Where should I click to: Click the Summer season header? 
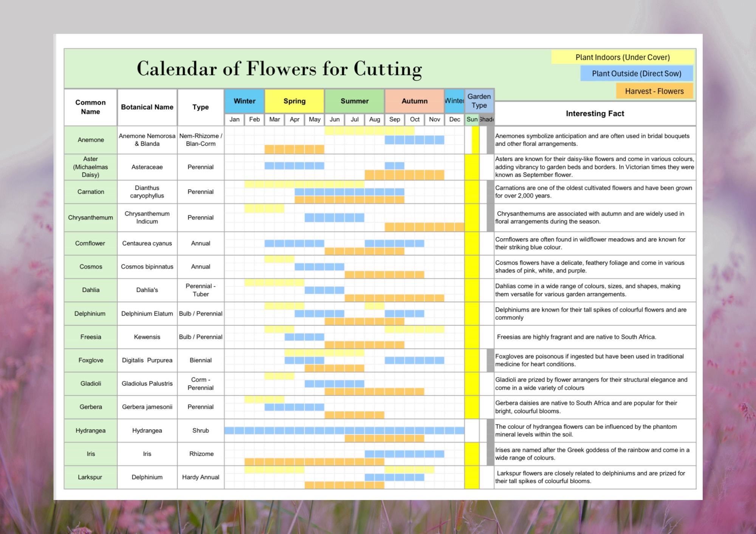354,101
